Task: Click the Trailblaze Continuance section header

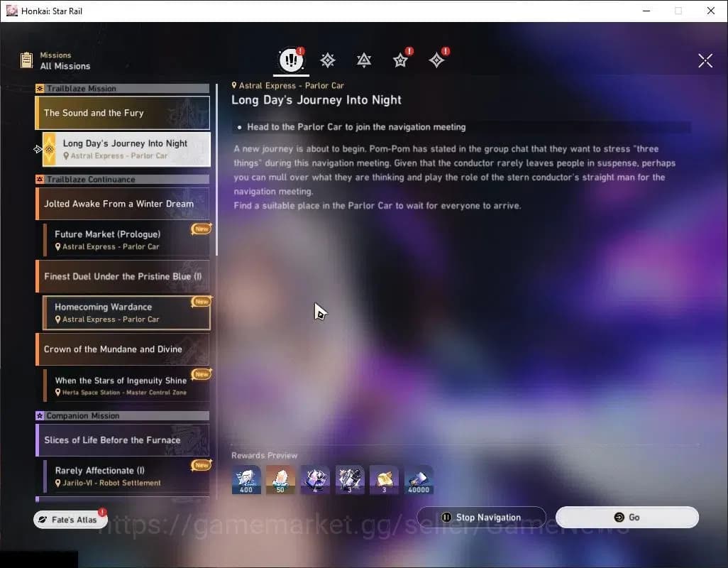Action: point(123,179)
